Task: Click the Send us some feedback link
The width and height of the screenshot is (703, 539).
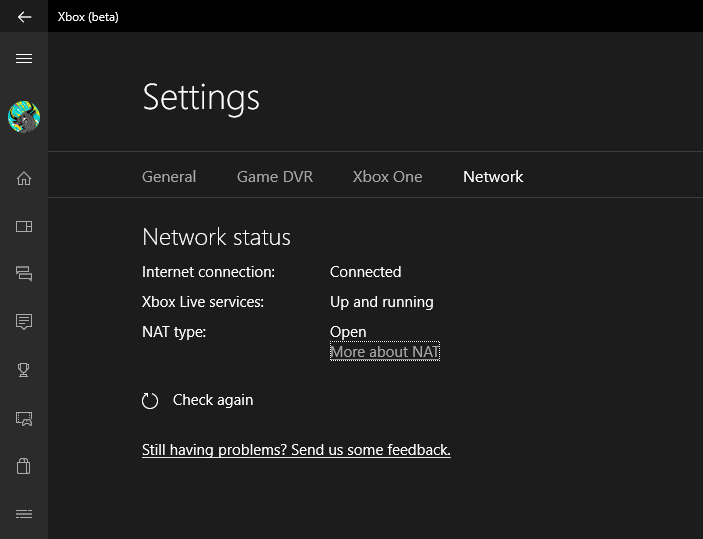Action: click(296, 450)
